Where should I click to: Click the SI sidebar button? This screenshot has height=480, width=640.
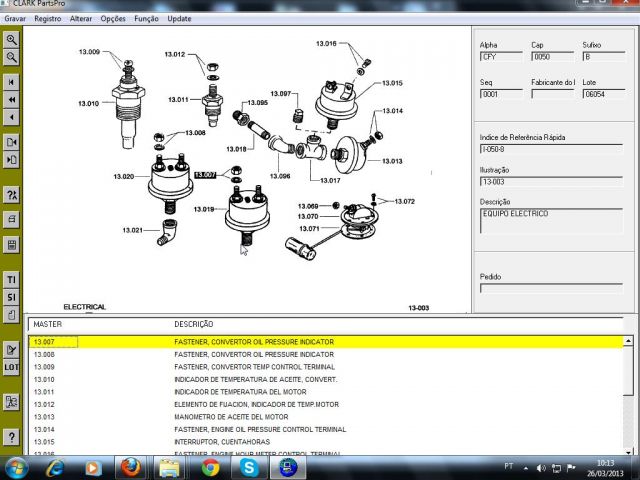pos(11,297)
